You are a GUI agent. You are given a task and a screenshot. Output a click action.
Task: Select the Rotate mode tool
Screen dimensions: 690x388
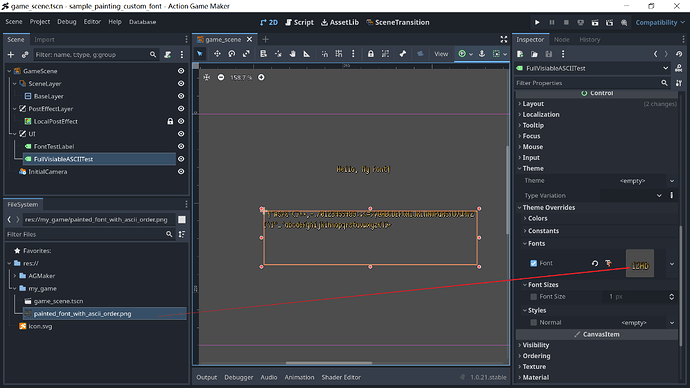pyautogui.click(x=231, y=54)
